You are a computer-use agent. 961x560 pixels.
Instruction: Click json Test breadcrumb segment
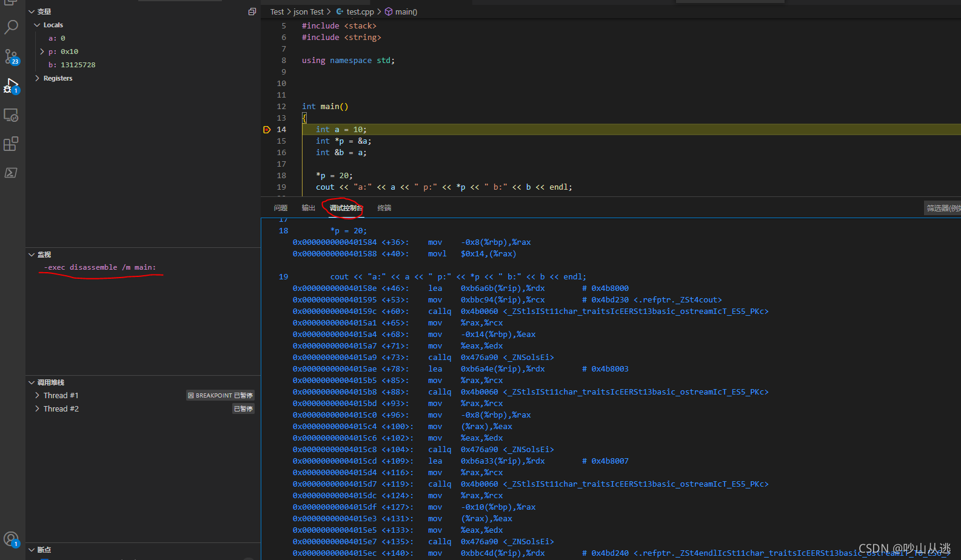tap(309, 12)
